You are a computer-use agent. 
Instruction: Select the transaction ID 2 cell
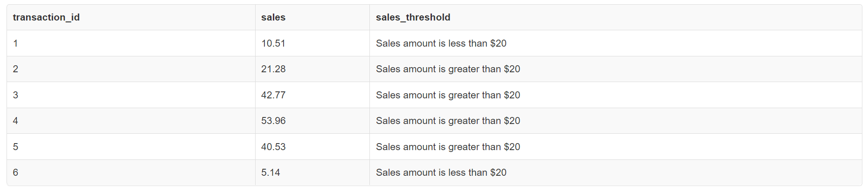click(15, 69)
